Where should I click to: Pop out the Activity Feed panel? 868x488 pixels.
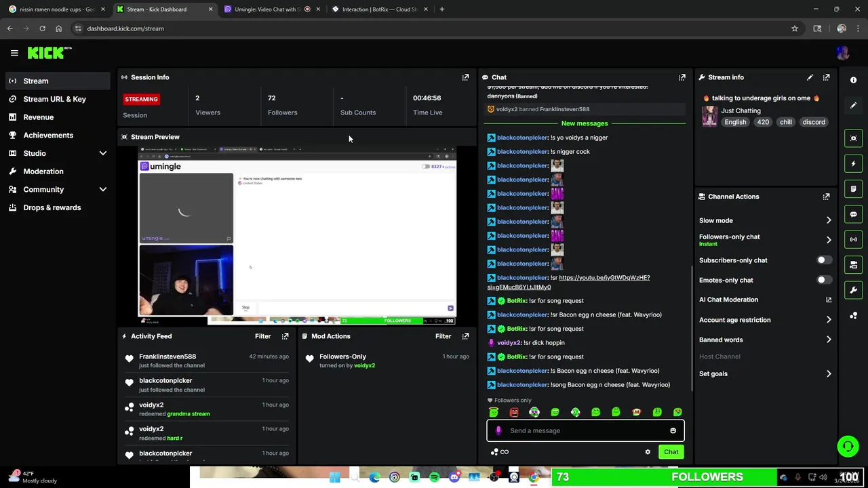(285, 336)
